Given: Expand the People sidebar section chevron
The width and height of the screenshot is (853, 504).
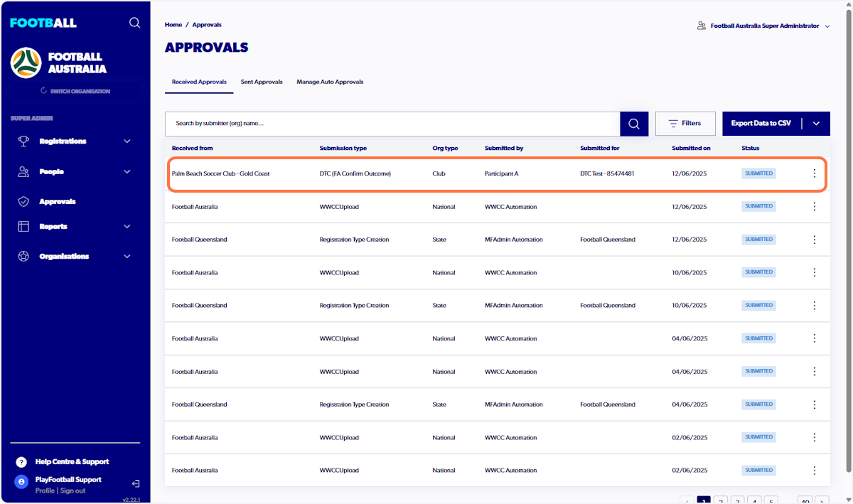Looking at the screenshot, I should point(127,171).
